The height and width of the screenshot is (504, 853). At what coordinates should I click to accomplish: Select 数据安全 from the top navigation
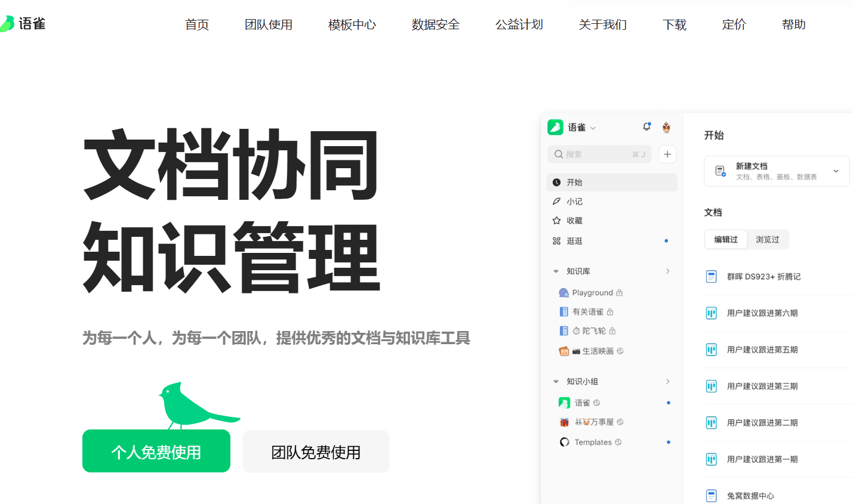point(436,24)
